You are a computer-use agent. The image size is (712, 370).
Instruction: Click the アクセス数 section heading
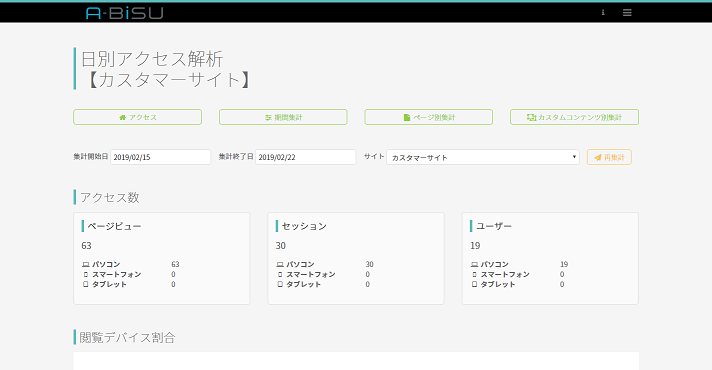[x=110, y=197]
